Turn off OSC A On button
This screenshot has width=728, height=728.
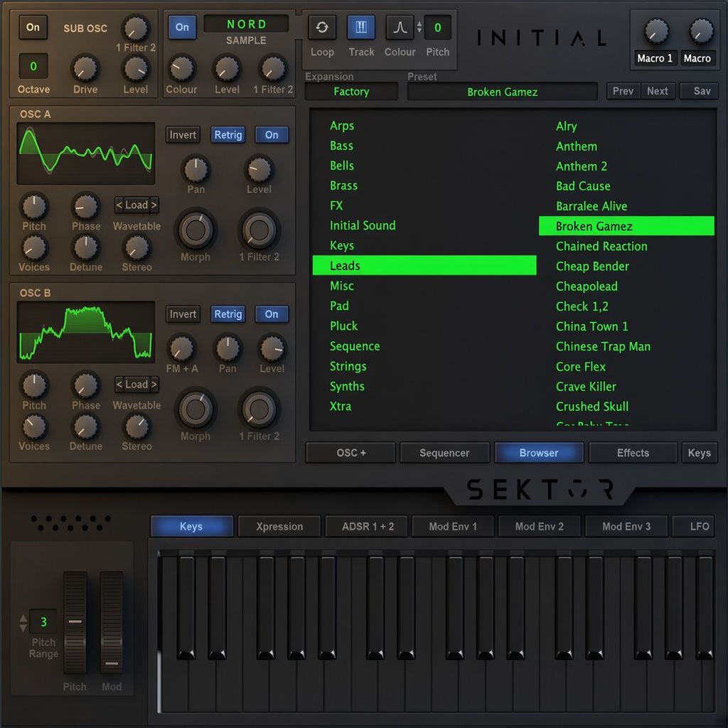click(x=272, y=134)
